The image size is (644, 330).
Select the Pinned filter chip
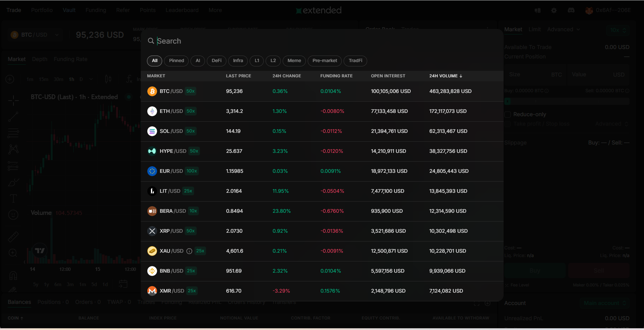[x=176, y=61]
